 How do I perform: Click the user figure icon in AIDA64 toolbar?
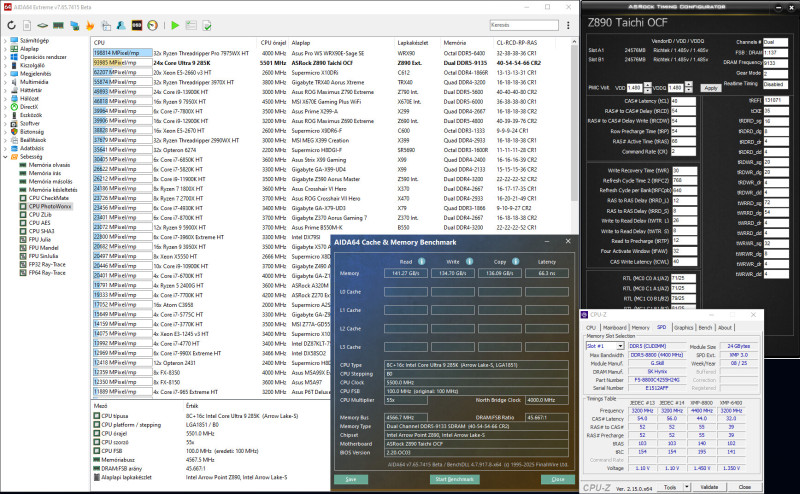pos(121,25)
